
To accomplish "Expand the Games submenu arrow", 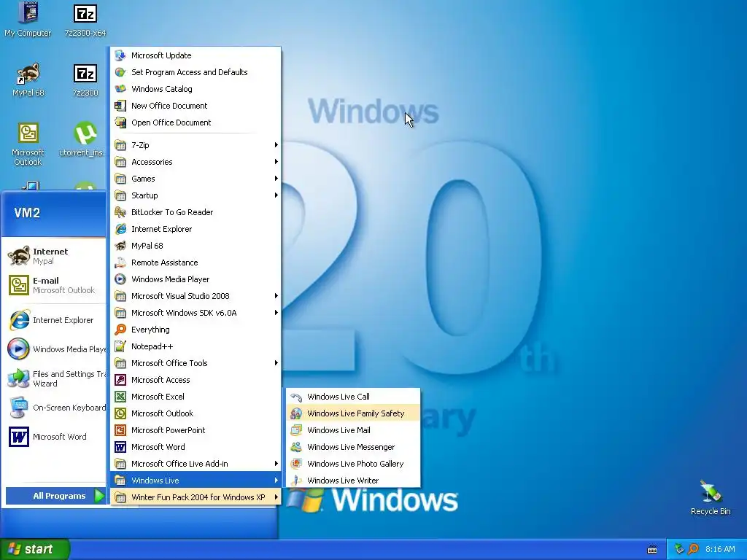I will [x=276, y=179].
